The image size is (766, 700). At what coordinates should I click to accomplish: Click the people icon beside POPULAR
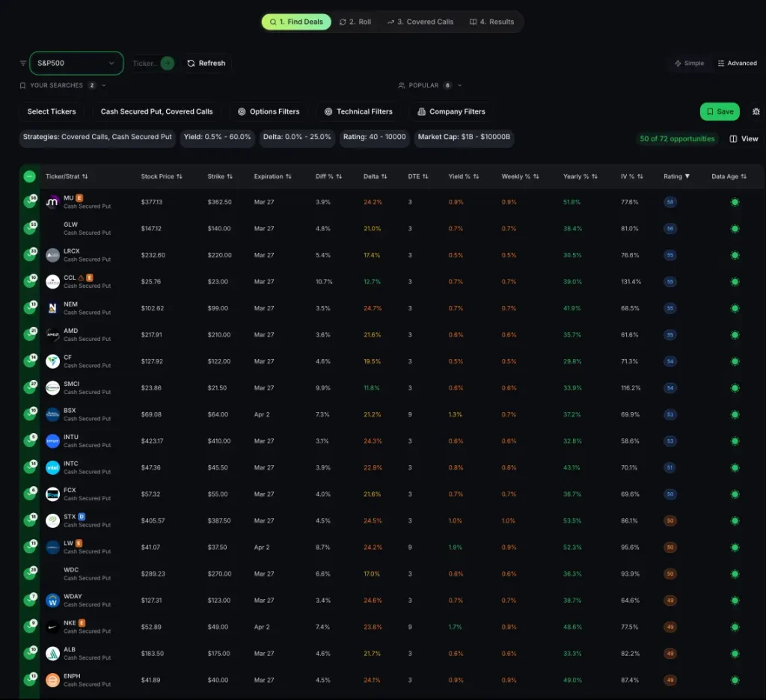(402, 85)
